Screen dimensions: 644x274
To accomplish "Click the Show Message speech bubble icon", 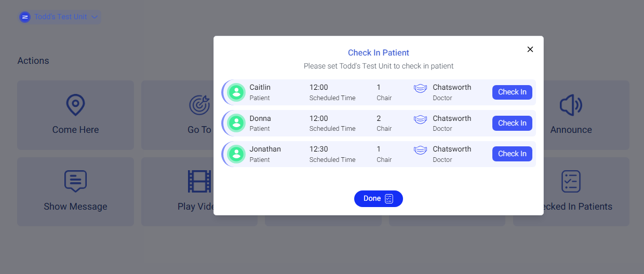I will (75, 182).
